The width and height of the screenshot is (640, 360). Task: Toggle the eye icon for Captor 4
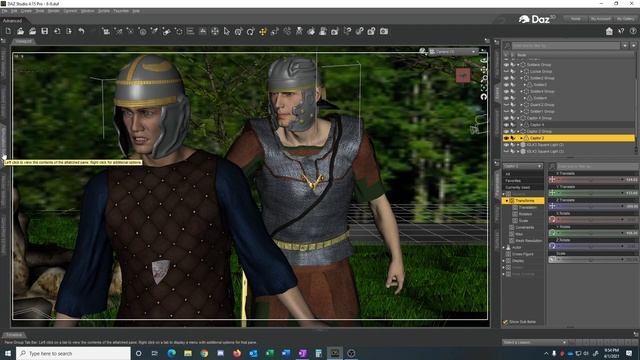[506, 124]
